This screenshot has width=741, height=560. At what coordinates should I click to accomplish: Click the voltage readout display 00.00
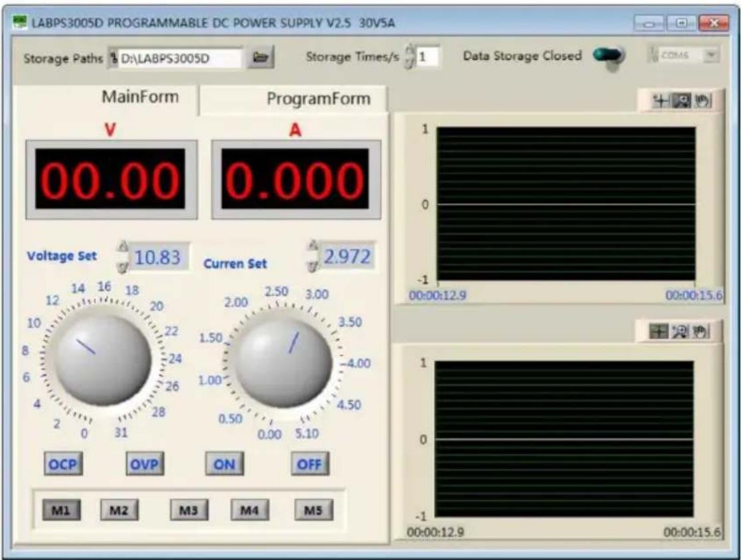(x=110, y=179)
